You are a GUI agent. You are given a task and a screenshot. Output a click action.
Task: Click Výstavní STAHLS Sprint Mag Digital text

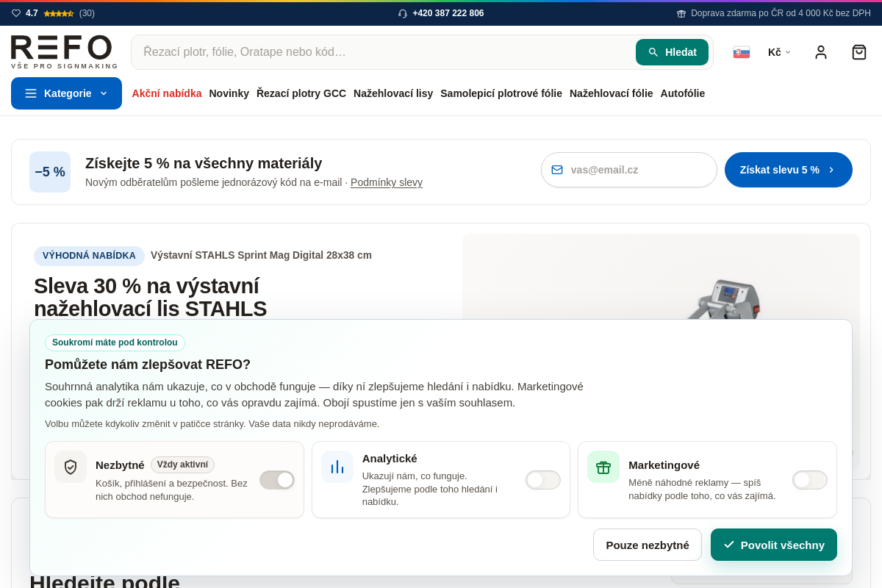pyautogui.click(x=261, y=255)
